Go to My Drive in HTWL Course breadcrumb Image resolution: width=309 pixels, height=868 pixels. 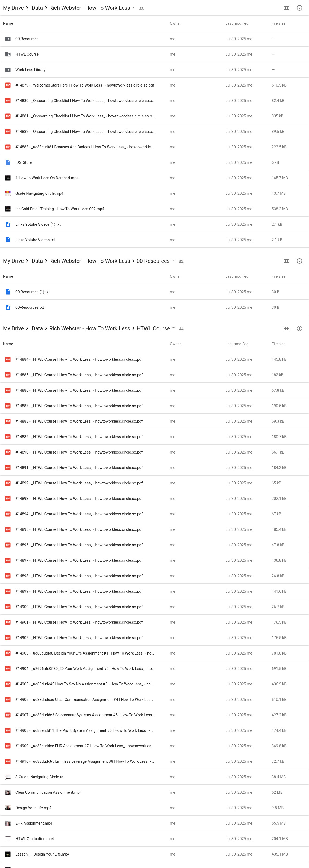14,328
